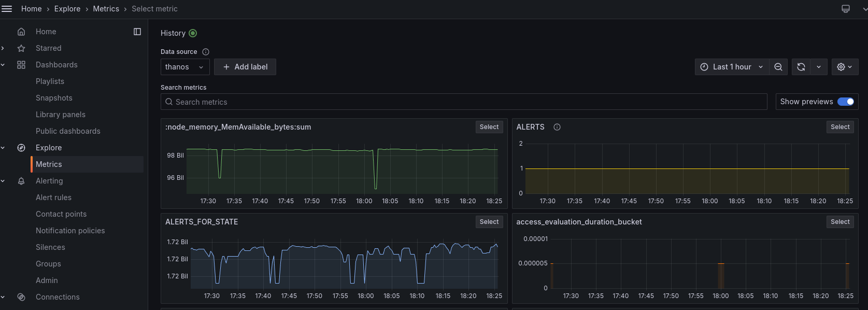
Task: Click the Data source info icon
Action: (x=206, y=52)
